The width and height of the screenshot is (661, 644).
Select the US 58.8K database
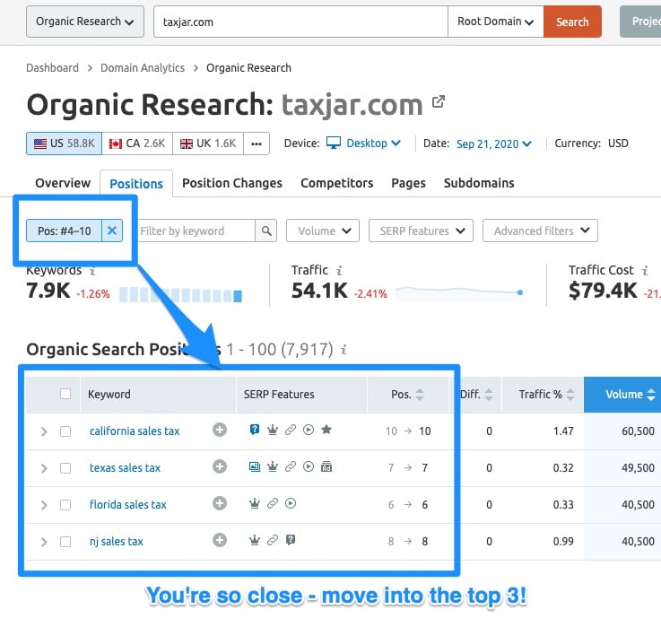click(64, 144)
